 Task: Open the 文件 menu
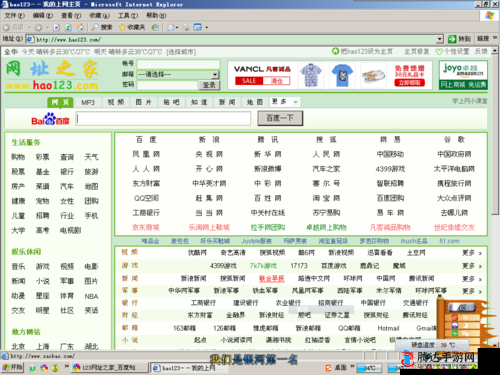14,16
